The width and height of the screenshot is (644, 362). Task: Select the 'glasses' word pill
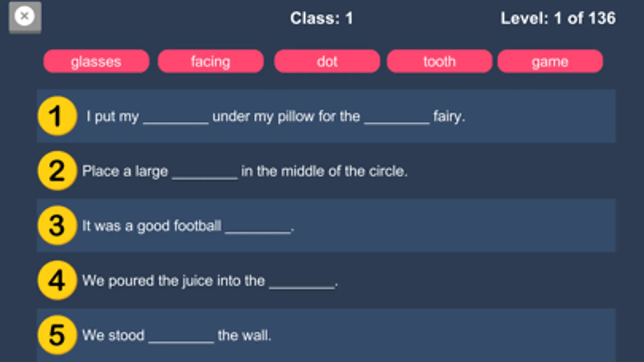point(96,62)
